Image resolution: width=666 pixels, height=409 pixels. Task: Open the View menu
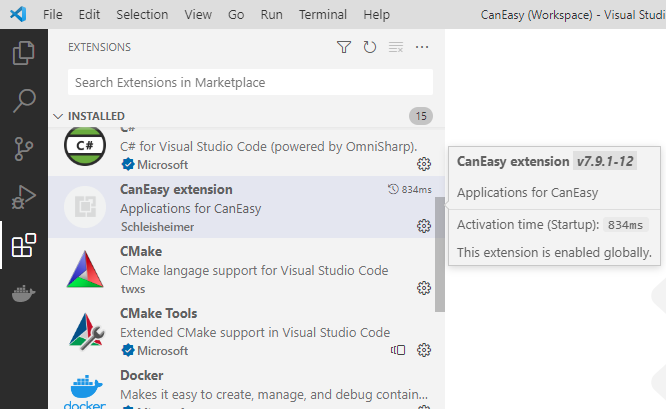click(x=198, y=14)
